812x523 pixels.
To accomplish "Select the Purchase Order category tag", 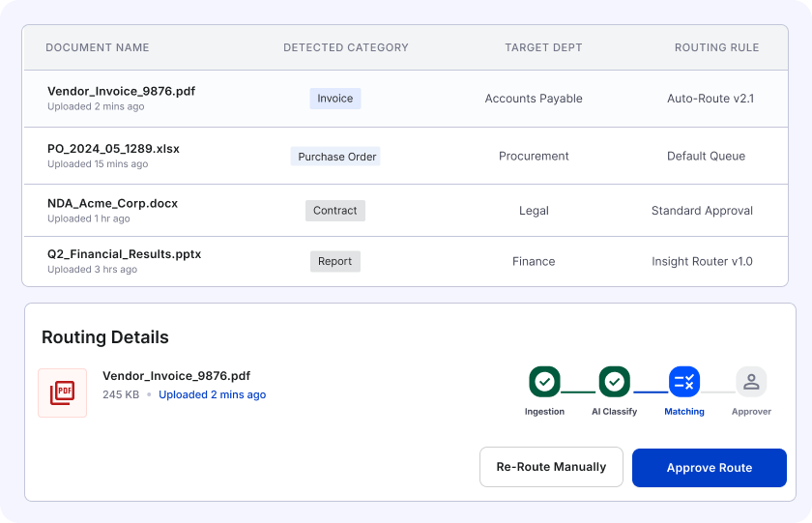I will coord(336,157).
